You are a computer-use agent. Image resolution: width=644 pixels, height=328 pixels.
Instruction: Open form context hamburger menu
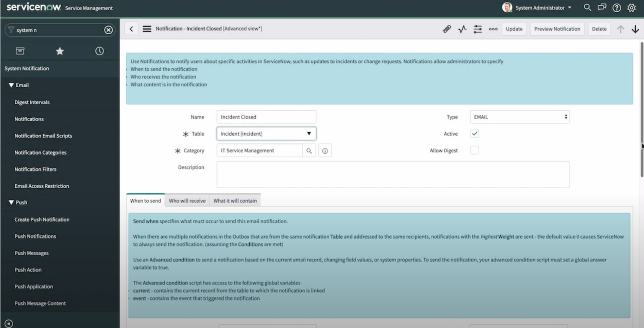click(x=147, y=29)
